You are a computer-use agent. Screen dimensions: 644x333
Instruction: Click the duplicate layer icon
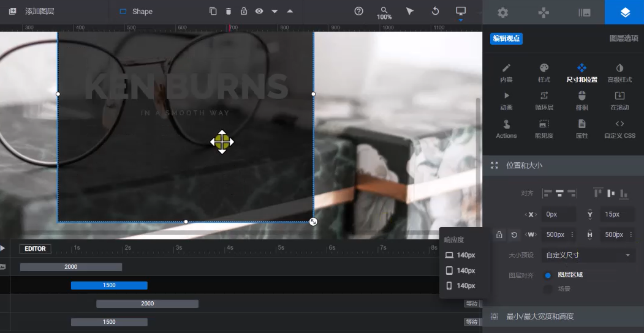pyautogui.click(x=213, y=11)
